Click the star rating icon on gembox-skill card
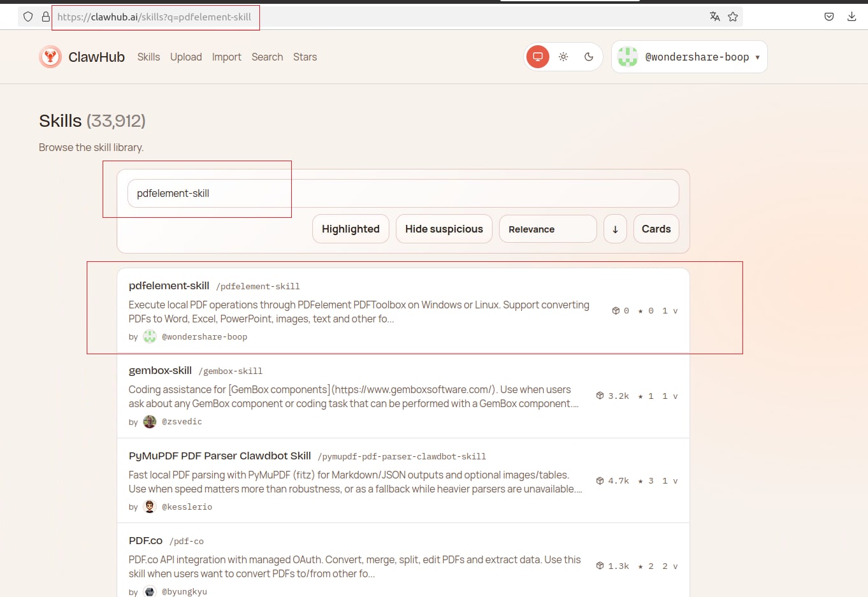 tap(639, 396)
